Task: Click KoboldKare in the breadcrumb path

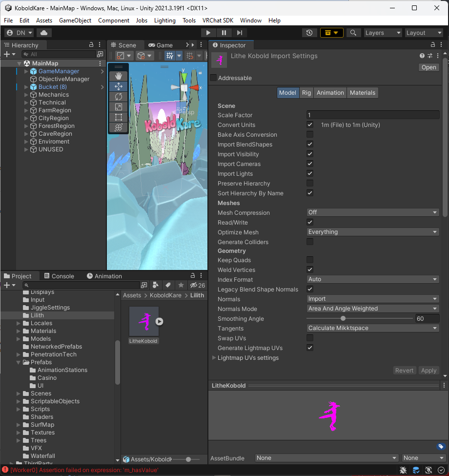Action: pos(165,295)
